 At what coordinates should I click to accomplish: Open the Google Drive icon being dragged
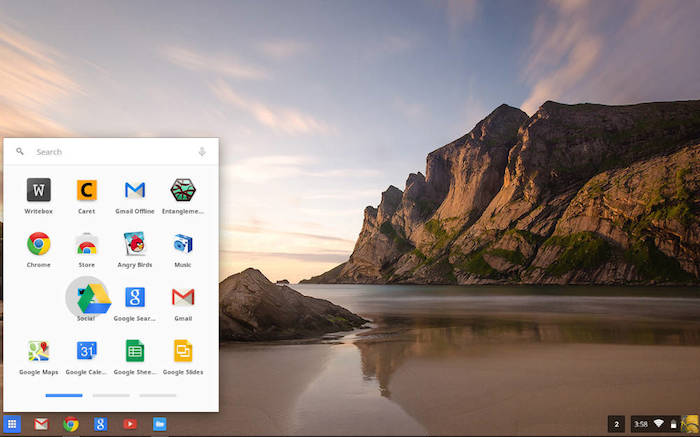[93, 298]
